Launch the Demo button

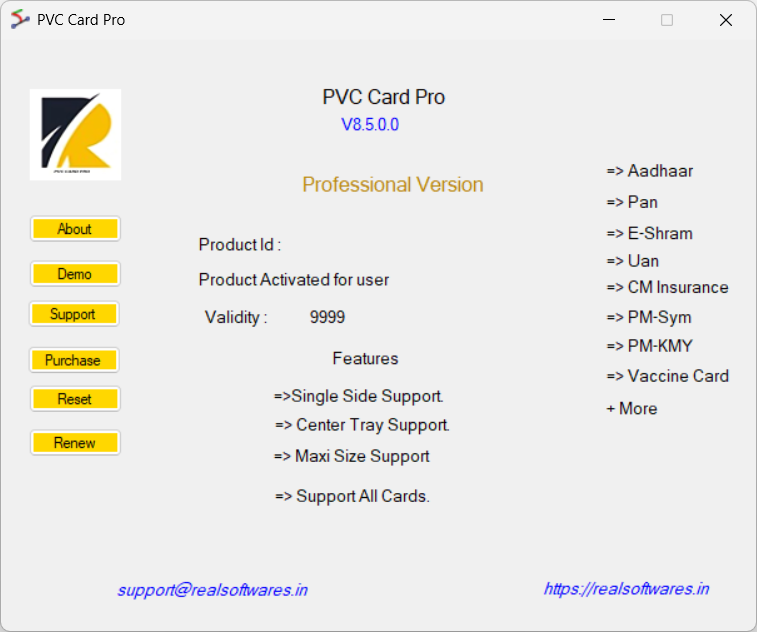(75, 274)
